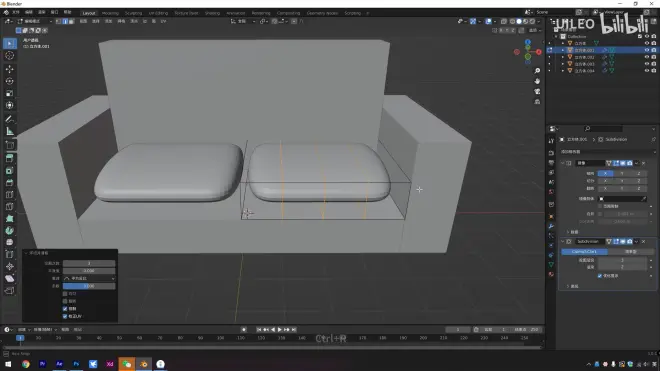Toggle the Correct UV checkbox in operator panel
This screenshot has width=660, height=371.
65,316
